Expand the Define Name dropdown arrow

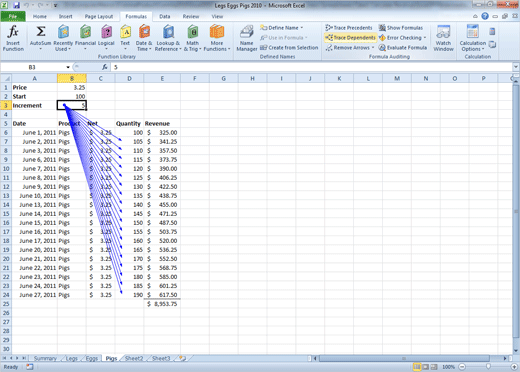point(302,28)
